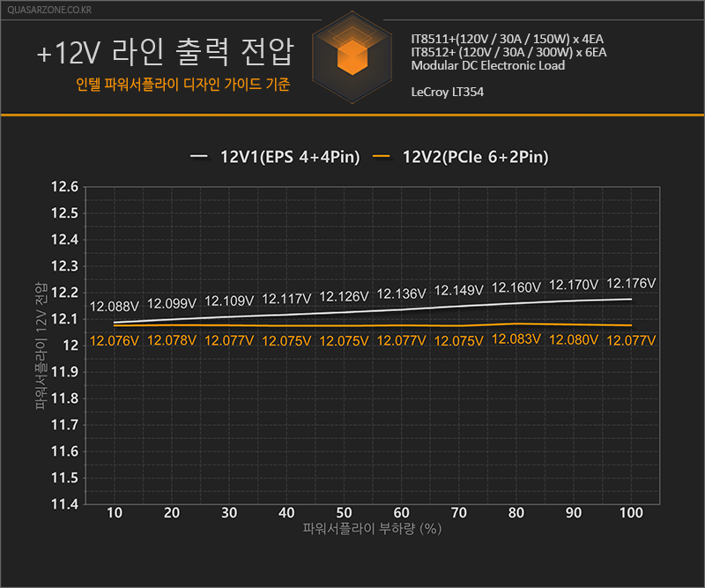Viewport: 705px width, 588px height.
Task: Click the QUASARZONE.CO.KR watermark text
Action: [x=49, y=10]
